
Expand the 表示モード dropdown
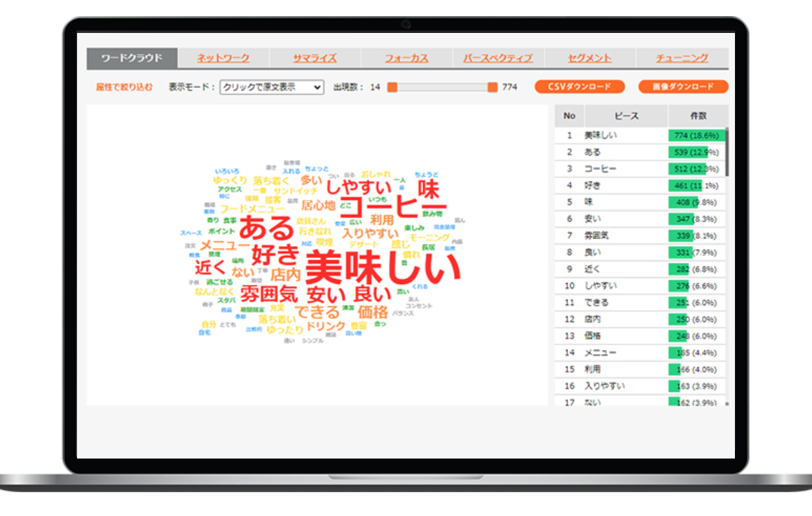pyautogui.click(x=271, y=87)
